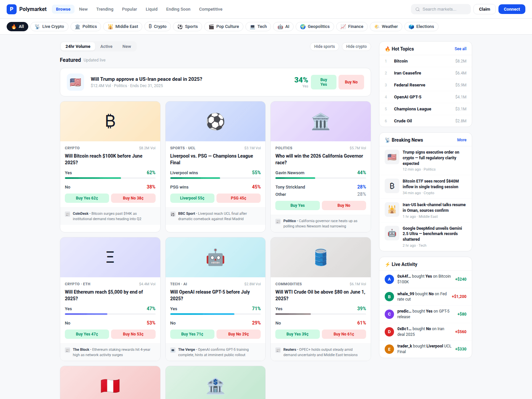The image size is (532, 399).
Task: Click the government building California race image
Action: pyautogui.click(x=321, y=121)
